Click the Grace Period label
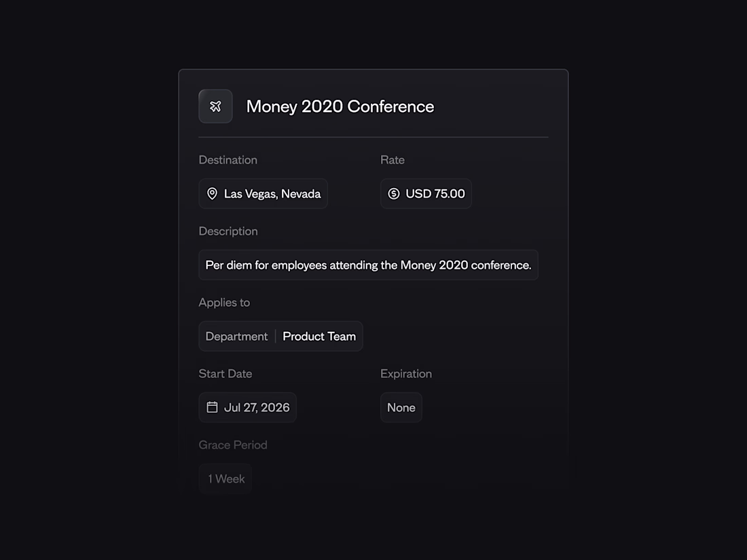This screenshot has width=747, height=560. point(232,445)
